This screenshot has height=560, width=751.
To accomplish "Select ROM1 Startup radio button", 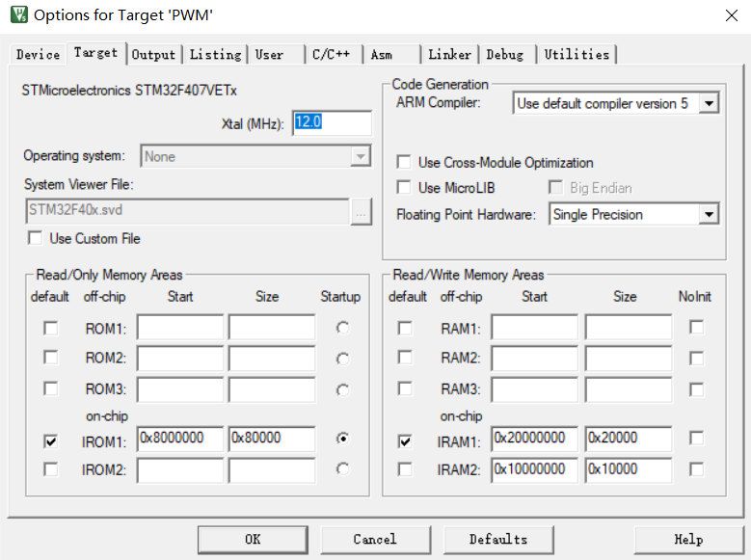I will (342, 328).
